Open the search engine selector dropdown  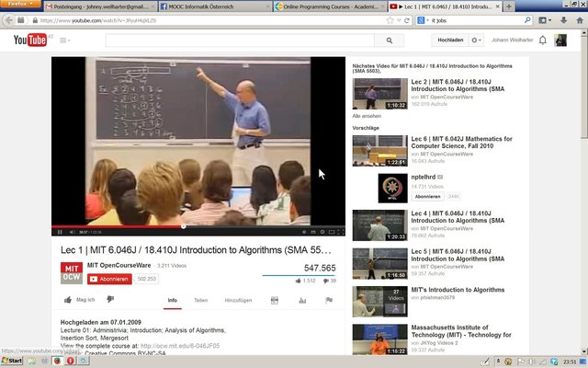tap(423, 20)
